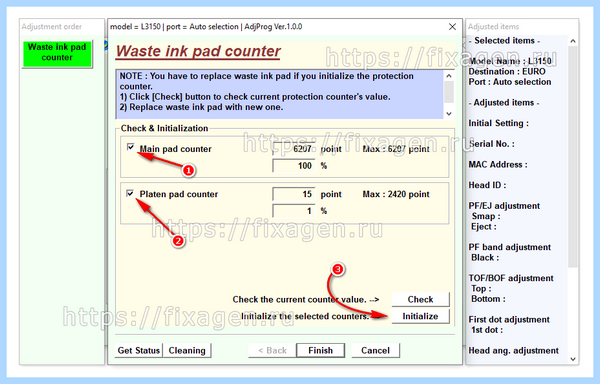Click 'Max : 2420 point' text
The width and height of the screenshot is (600, 384).
pos(396,194)
